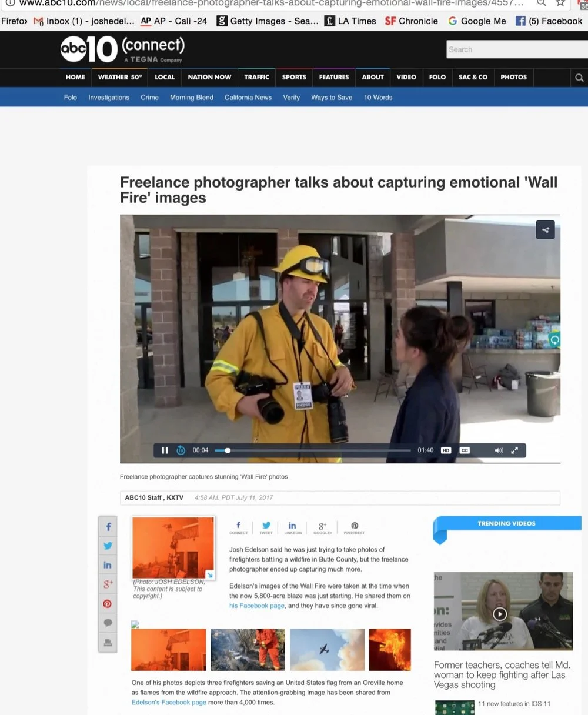588x715 pixels.
Task: Pause the video playback
Action: (x=165, y=450)
